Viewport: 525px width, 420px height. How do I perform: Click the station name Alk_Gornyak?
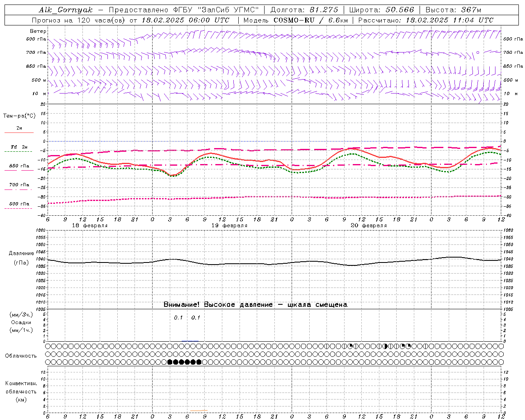pyautogui.click(x=66, y=10)
